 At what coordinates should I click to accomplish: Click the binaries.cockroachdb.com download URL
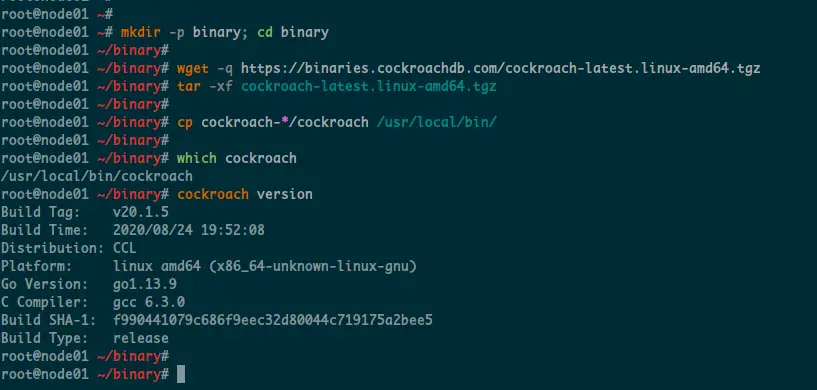tap(500, 68)
